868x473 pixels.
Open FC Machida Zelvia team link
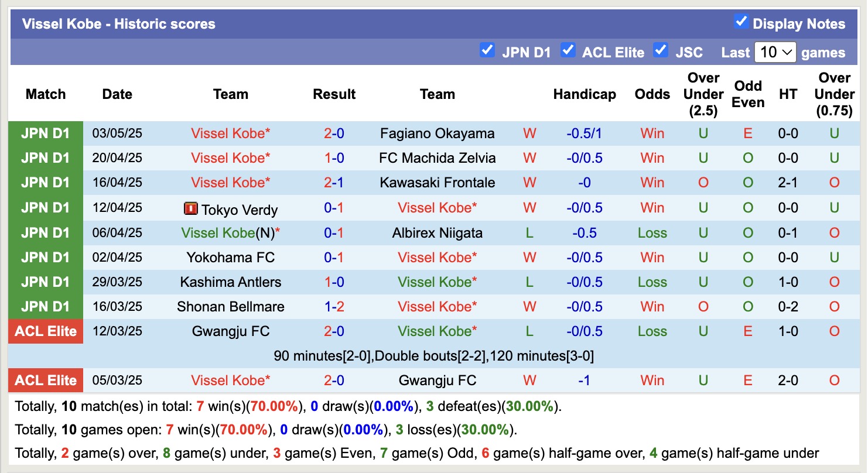click(437, 158)
